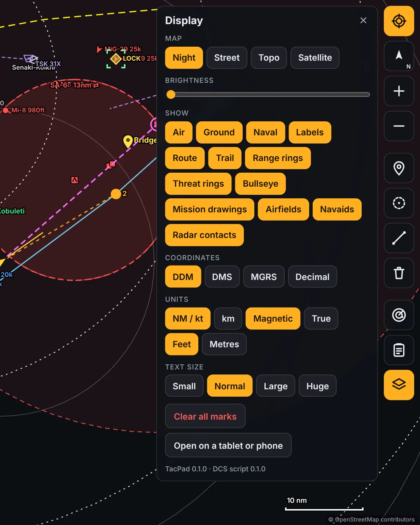Toggle Airfields display
This screenshot has height=525, width=420.
[x=283, y=209]
